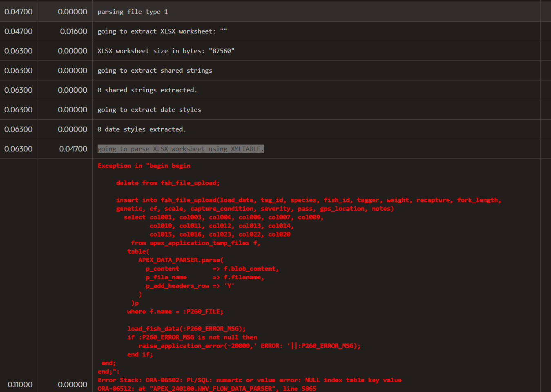Click the "where f.name = :P260_FILE;" line
551x392 pixels.
point(175,312)
